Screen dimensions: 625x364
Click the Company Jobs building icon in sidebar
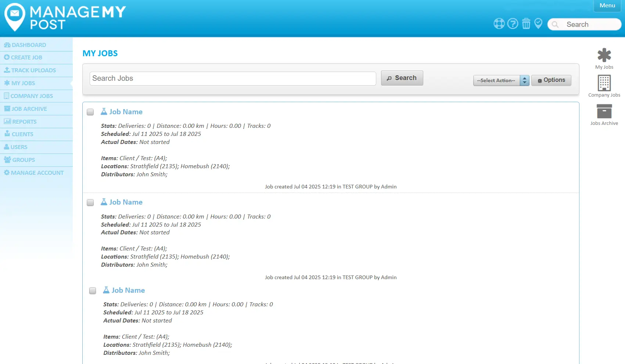6,95
